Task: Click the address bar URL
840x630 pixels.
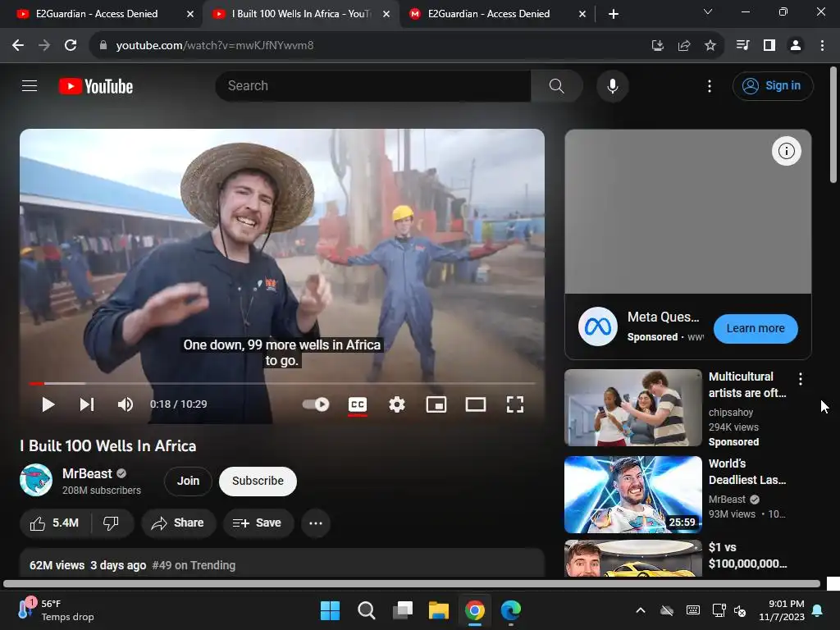Action: tap(215, 46)
